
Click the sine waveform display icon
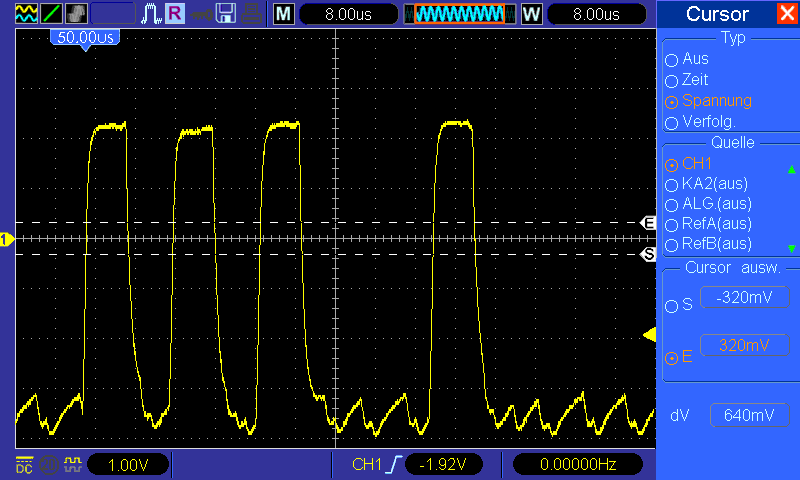tap(26, 14)
